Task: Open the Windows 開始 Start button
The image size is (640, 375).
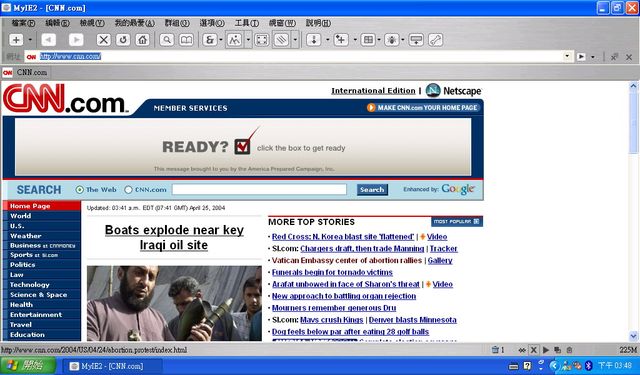Action: tap(28, 366)
